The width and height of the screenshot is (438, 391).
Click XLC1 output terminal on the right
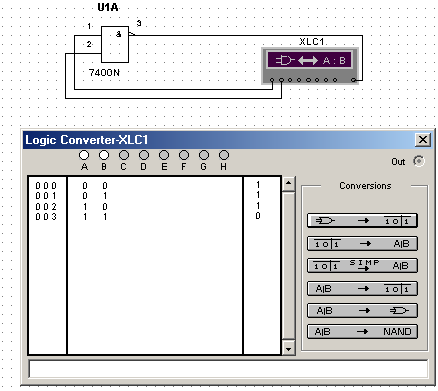click(x=353, y=80)
